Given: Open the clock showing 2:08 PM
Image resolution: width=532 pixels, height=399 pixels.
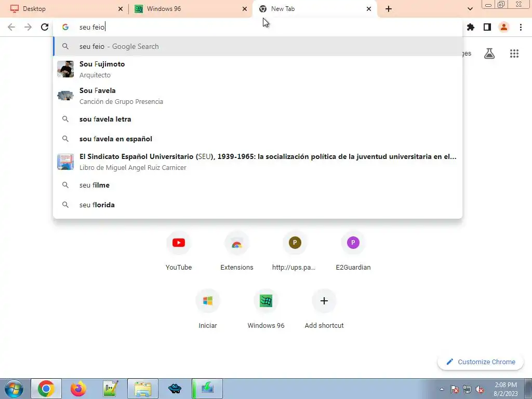Looking at the screenshot, I should pyautogui.click(x=506, y=389).
